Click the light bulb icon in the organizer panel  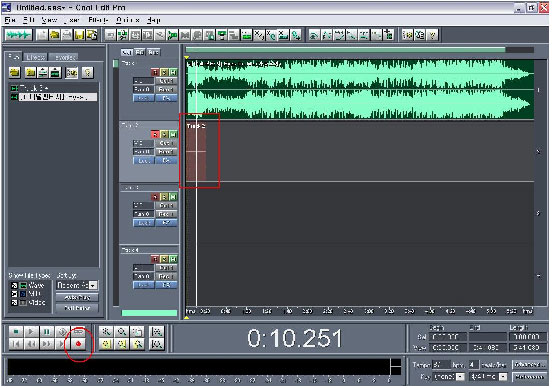click(88, 73)
